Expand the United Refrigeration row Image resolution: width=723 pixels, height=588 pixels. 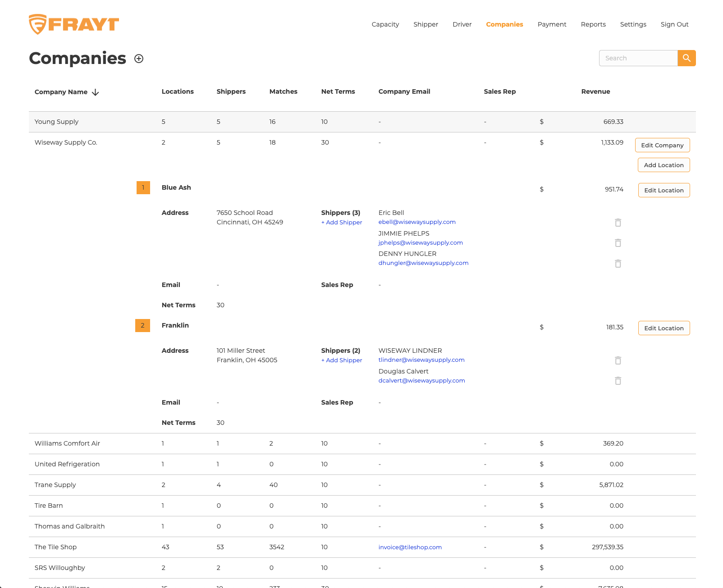[x=362, y=464]
